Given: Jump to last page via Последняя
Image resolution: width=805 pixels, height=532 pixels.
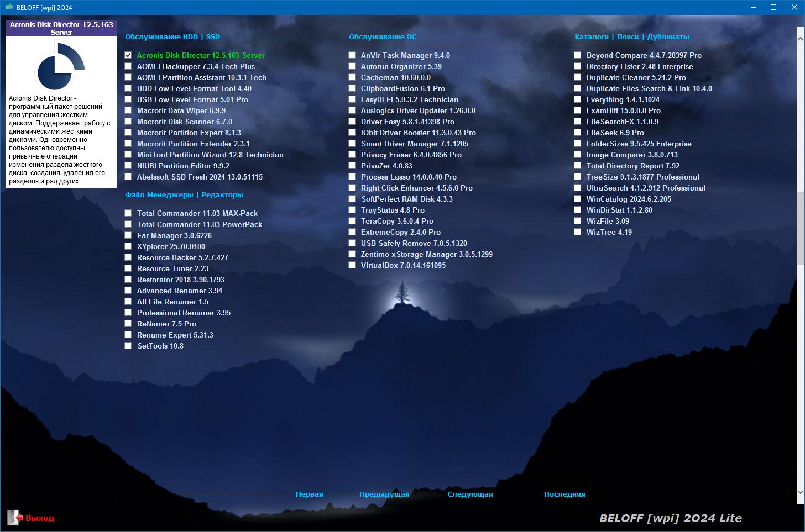Looking at the screenshot, I should tap(564, 494).
